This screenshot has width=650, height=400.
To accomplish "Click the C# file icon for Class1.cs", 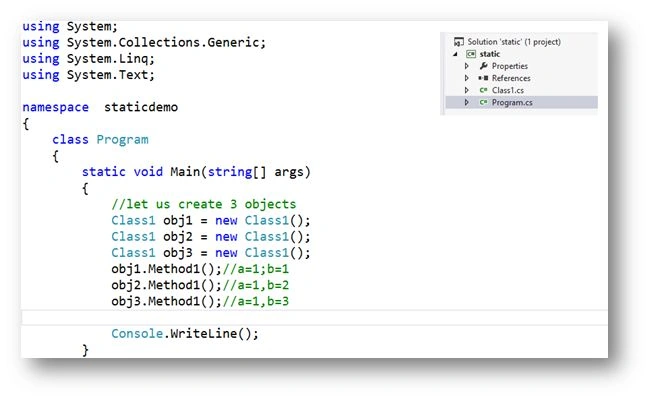I will coord(483,90).
